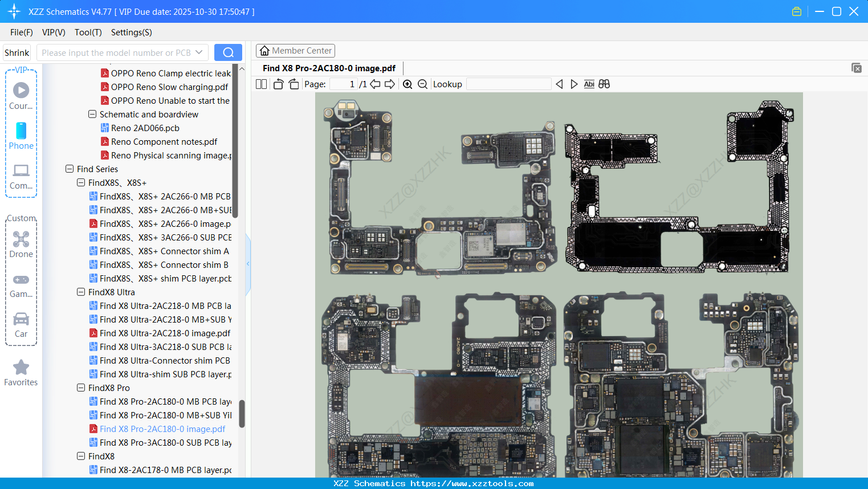Click the binoculars search icon
This screenshot has width=868, height=489.
604,84
